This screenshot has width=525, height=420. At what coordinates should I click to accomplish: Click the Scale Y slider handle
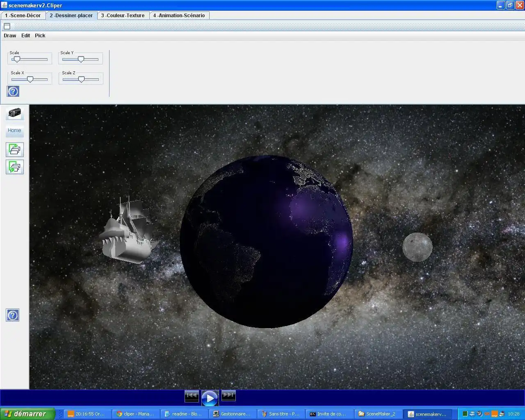point(81,59)
